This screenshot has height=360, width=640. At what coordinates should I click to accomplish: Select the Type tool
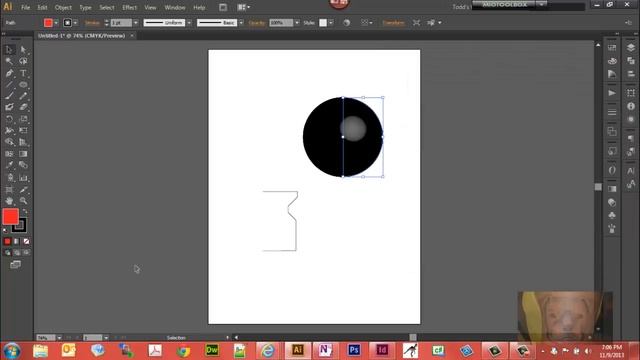coord(23,73)
